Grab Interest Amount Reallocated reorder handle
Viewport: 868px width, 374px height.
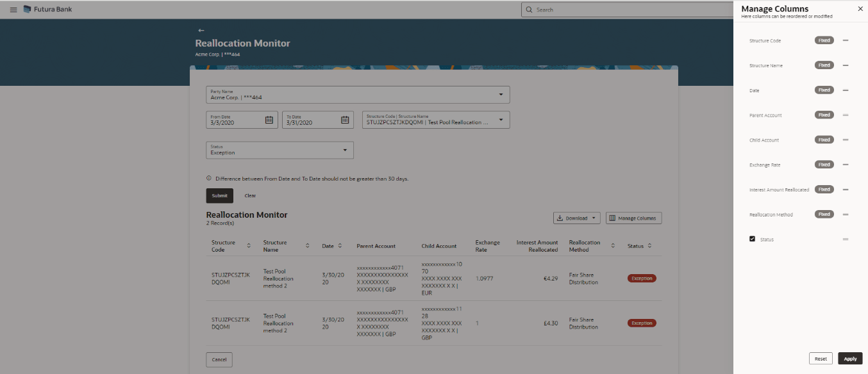pyautogui.click(x=846, y=190)
